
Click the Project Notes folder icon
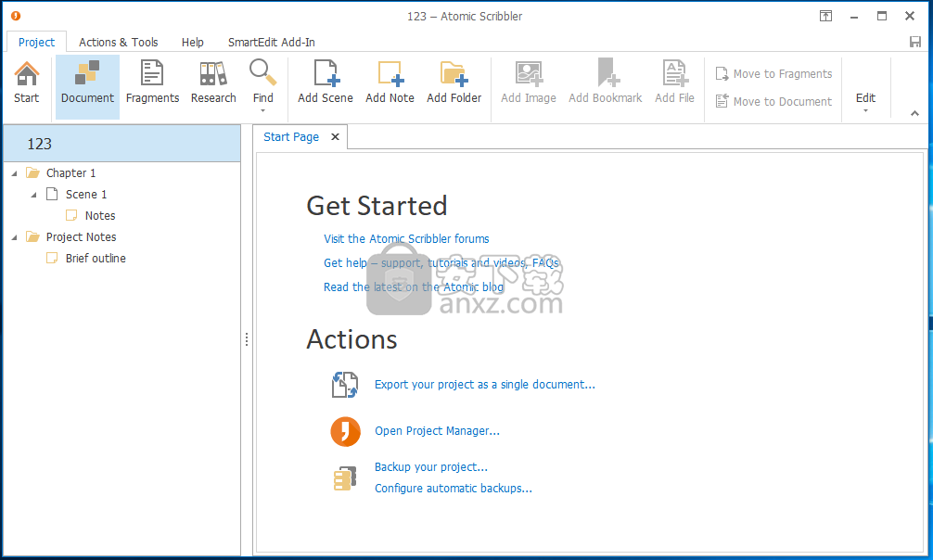(x=32, y=236)
